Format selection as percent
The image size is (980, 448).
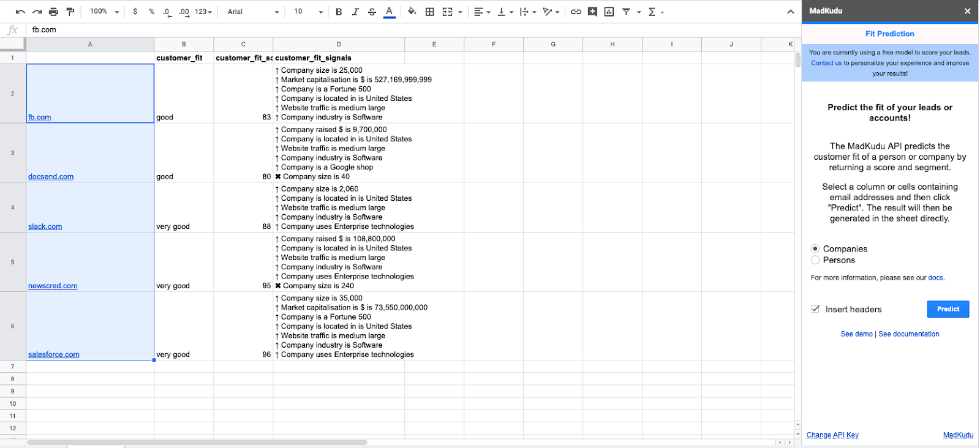coord(151,12)
